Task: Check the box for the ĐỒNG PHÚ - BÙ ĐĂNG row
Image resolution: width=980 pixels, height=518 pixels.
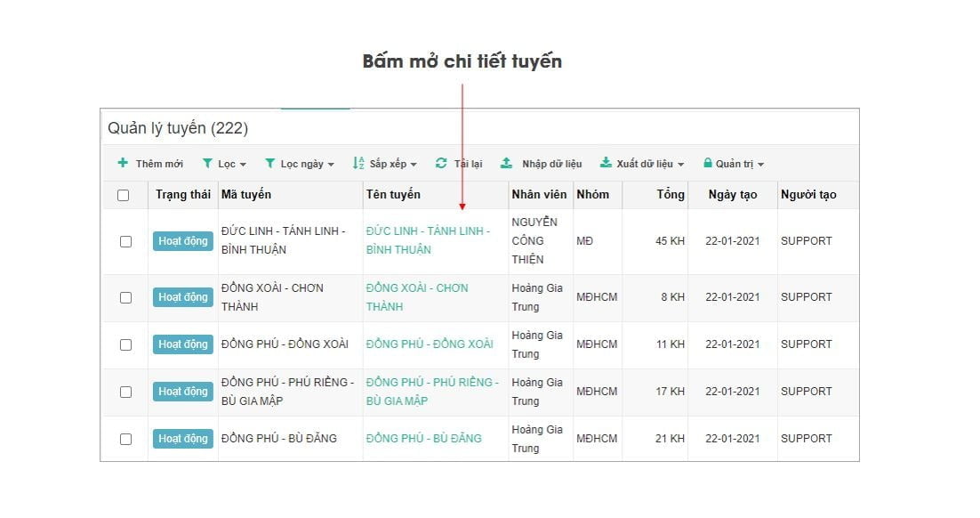Action: coord(125,439)
